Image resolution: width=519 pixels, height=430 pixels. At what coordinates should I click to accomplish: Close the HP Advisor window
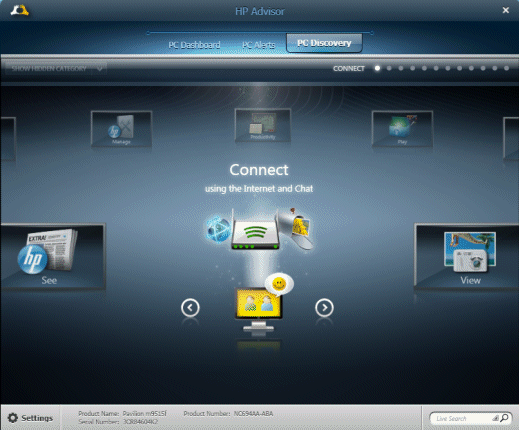pos(506,10)
